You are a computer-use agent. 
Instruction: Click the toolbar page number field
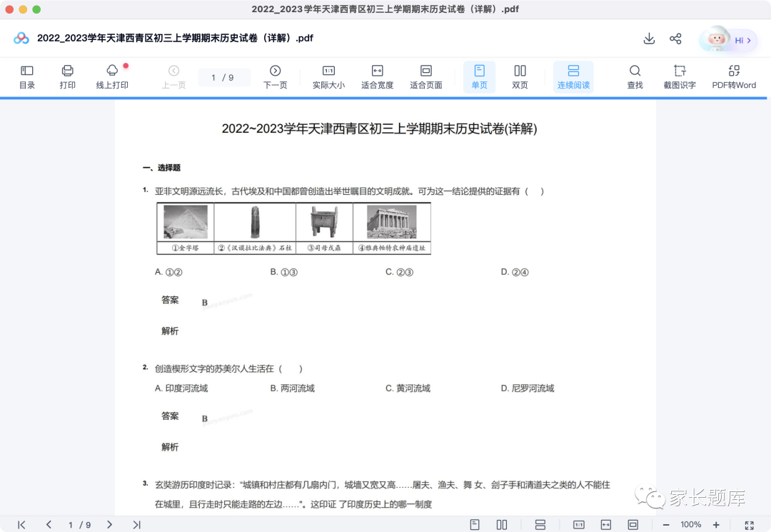click(223, 78)
